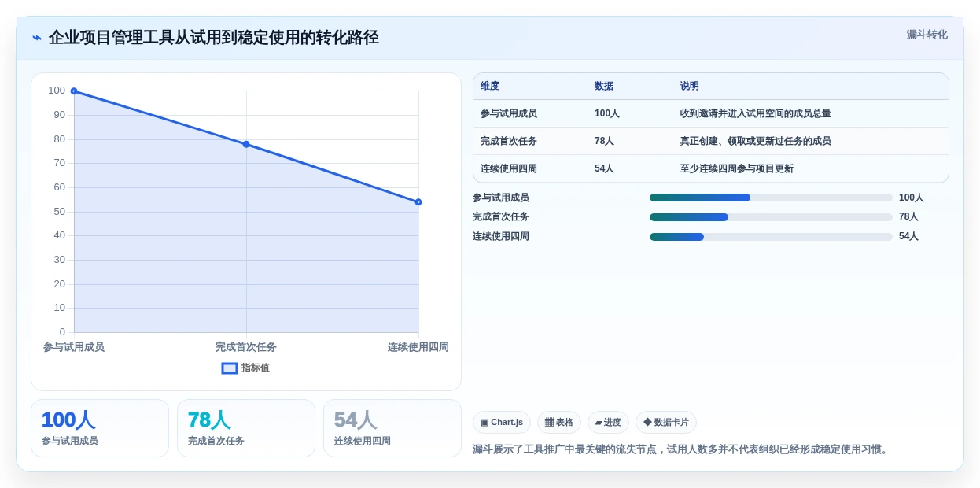This screenshot has height=488, width=980.
Task: Click description 至少连续四周参与项目更新
Action: [x=737, y=168]
